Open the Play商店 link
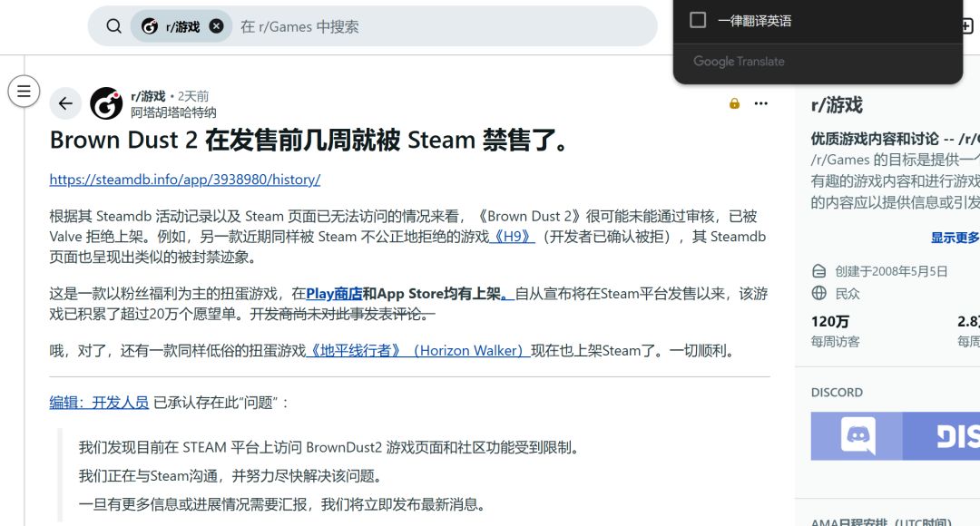The height and width of the screenshot is (526, 980). tap(334, 294)
